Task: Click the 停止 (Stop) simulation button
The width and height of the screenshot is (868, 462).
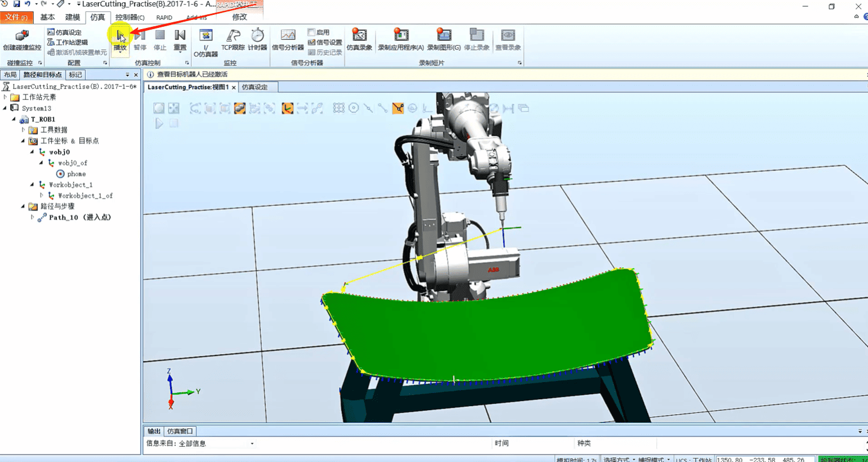Action: (x=160, y=40)
